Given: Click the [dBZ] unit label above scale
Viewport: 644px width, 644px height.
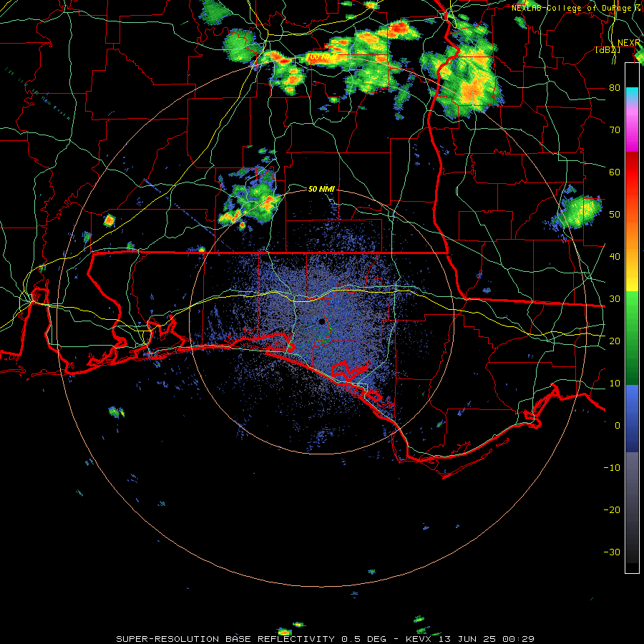Looking at the screenshot, I should pos(608,49).
